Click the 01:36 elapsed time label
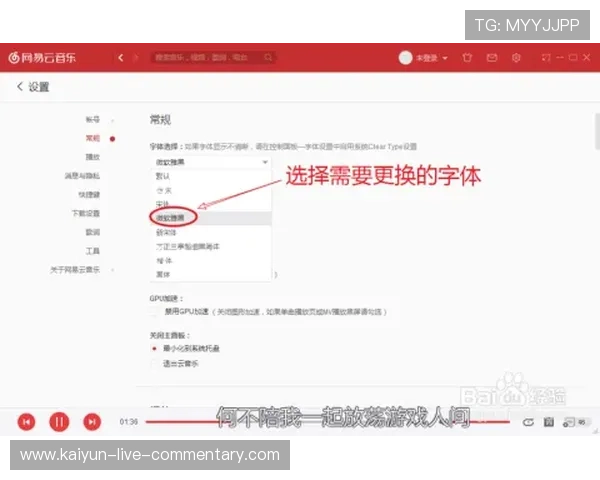Screen dimensions: 600x480 [x=129, y=422]
